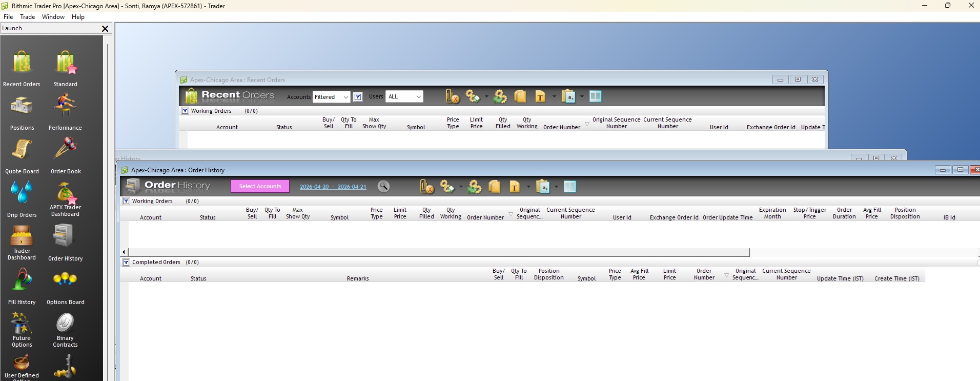Click the paperclip-with-X icon in Order History toolbar
The height and width of the screenshot is (381, 980).
tap(427, 187)
